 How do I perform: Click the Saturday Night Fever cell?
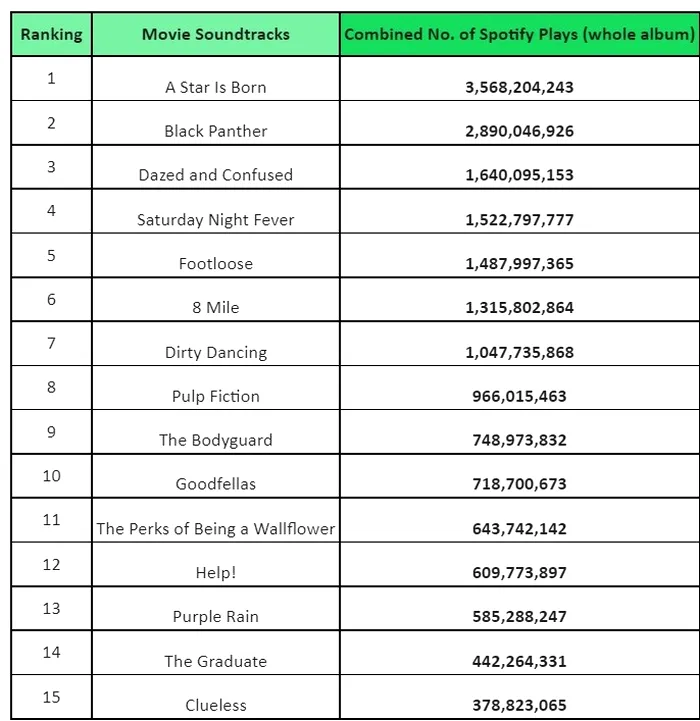[x=215, y=220]
